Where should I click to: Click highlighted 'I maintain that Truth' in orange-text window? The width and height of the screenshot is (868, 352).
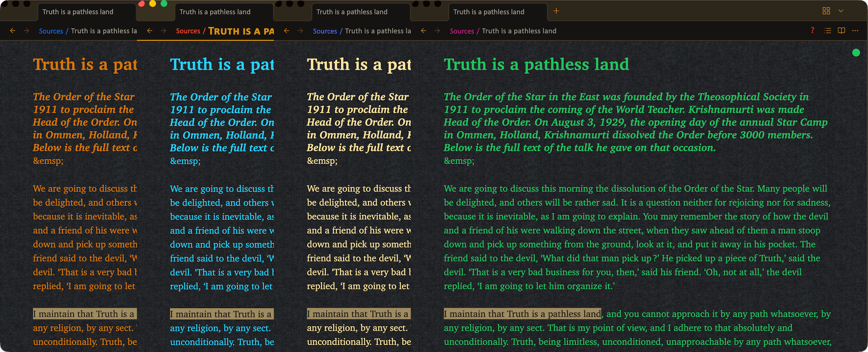[x=85, y=314]
